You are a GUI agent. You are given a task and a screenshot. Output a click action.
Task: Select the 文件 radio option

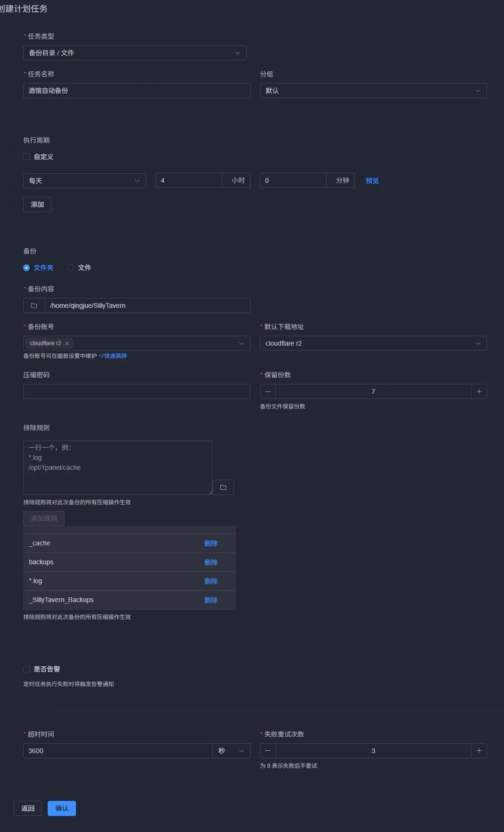[x=71, y=268]
